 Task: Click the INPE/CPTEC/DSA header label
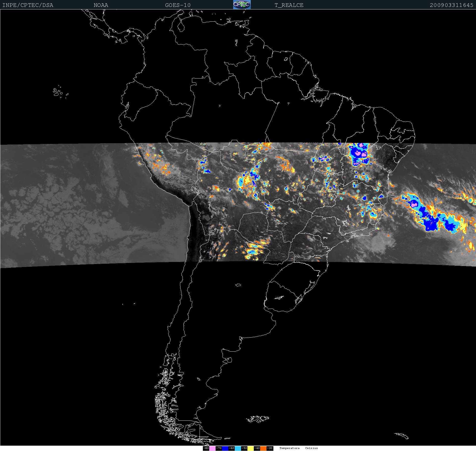[28, 5]
